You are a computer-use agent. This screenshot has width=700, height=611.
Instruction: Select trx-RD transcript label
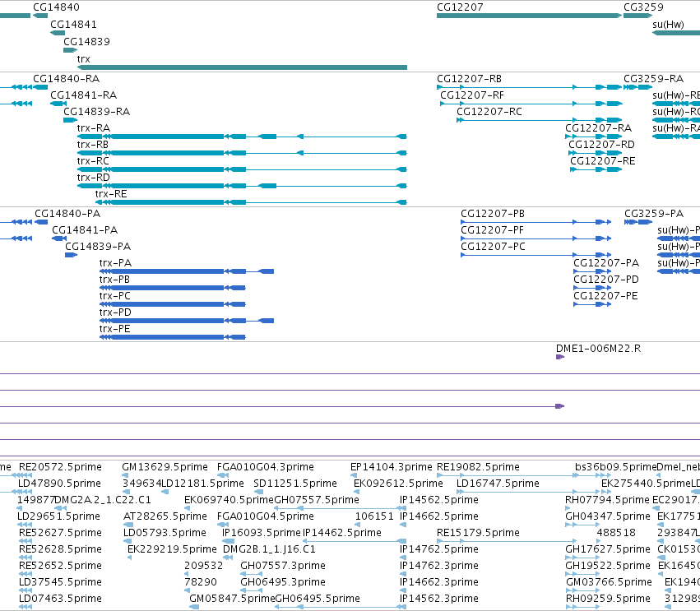tap(93, 178)
